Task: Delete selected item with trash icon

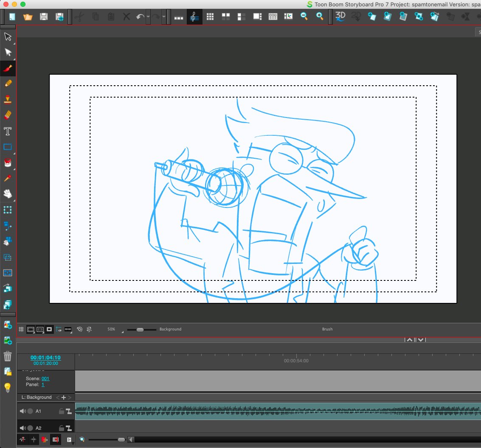Action: [8, 356]
